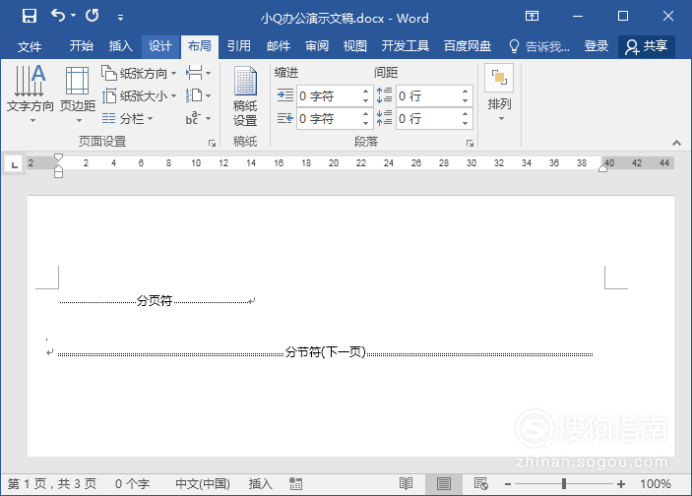Image resolution: width=692 pixels, height=496 pixels.
Task: Click the right indent marker on the ruler
Action: point(602,168)
